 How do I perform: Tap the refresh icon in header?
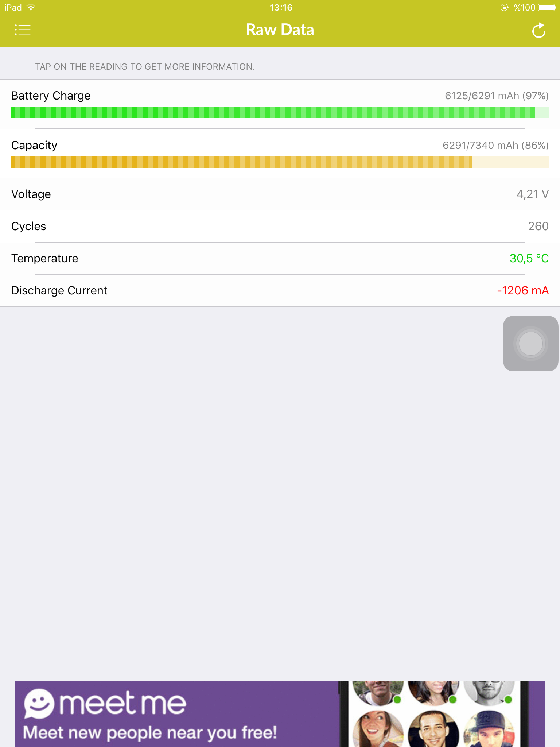pyautogui.click(x=538, y=31)
